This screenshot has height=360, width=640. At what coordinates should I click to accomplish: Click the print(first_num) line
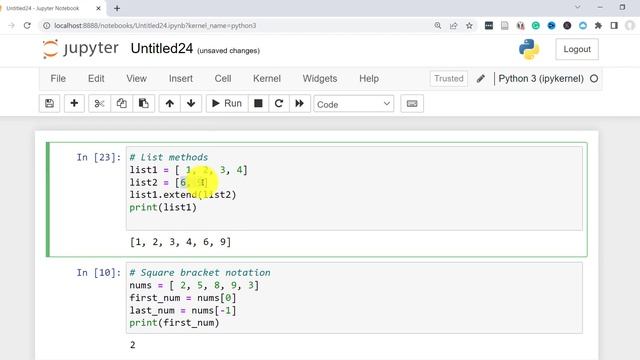click(x=174, y=323)
